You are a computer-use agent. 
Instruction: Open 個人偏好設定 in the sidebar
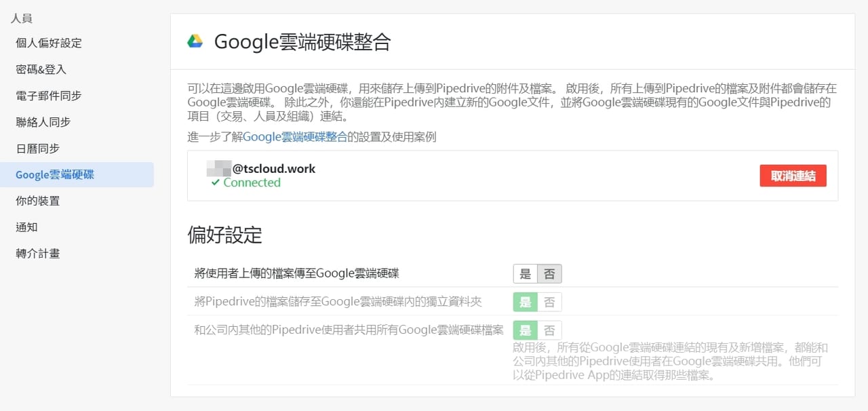pos(49,43)
